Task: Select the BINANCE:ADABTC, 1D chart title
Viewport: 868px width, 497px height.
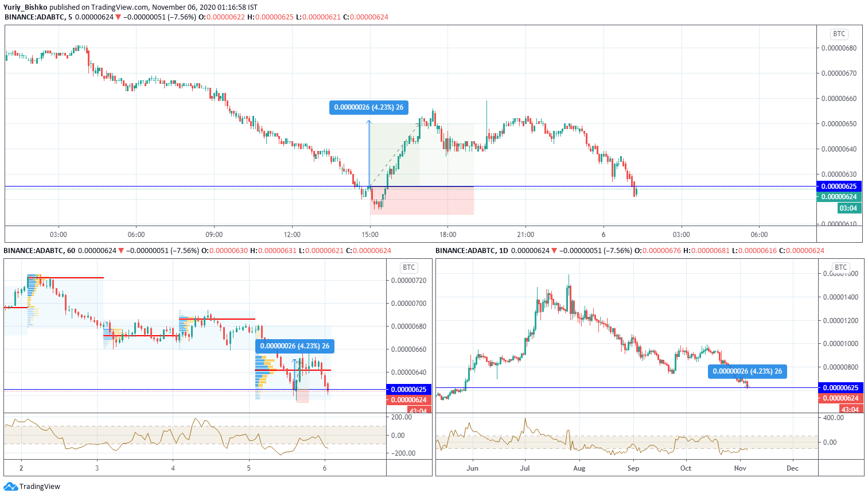Action: 472,251
